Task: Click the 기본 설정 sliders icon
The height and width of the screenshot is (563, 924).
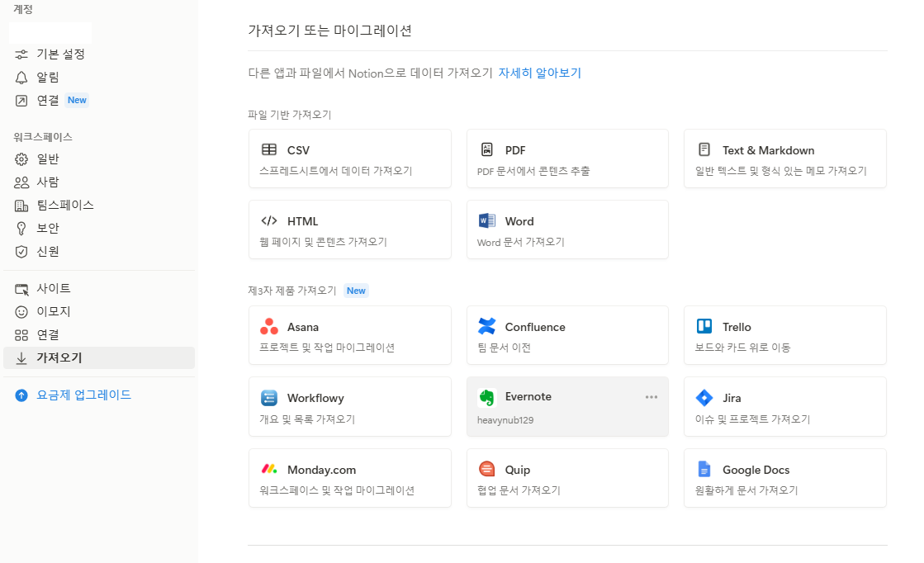Action: point(21,54)
